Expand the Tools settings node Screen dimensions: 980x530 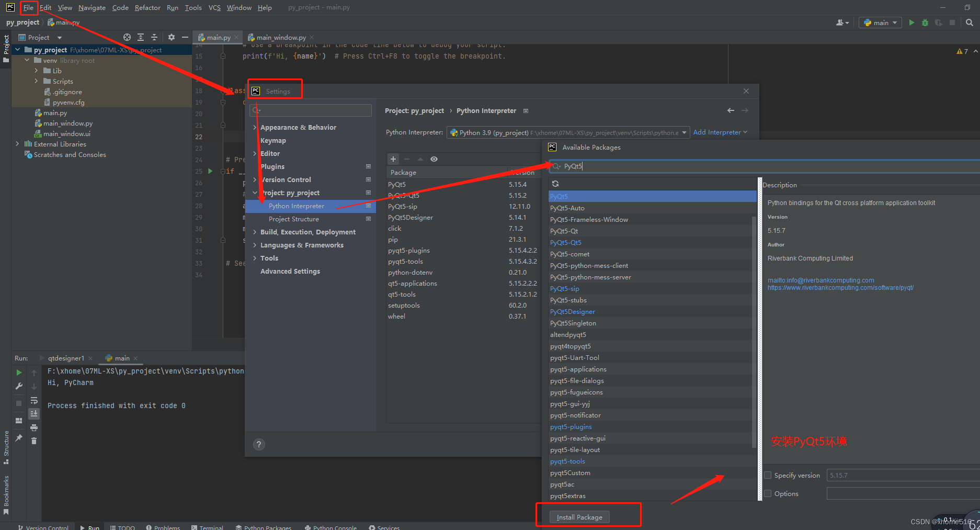(x=255, y=258)
